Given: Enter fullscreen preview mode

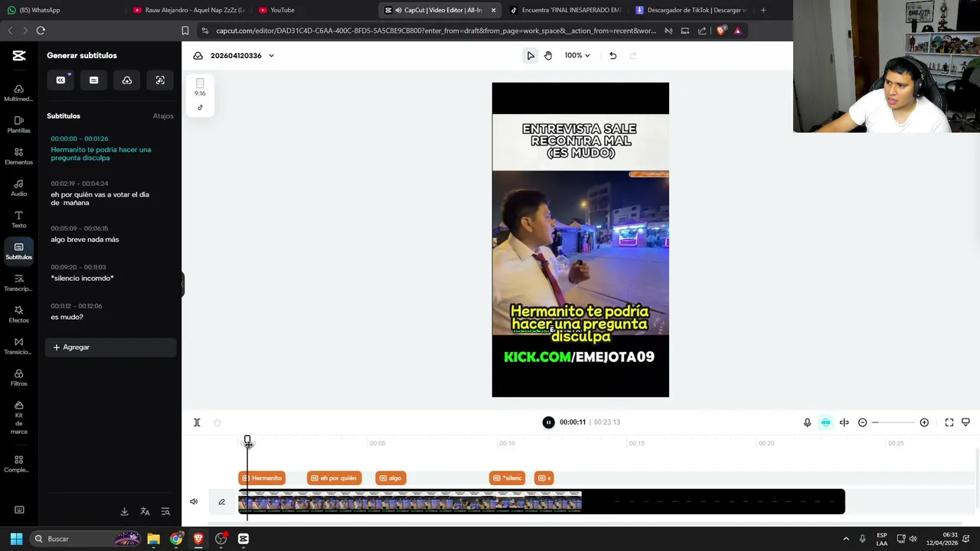Looking at the screenshot, I should pyautogui.click(x=949, y=422).
